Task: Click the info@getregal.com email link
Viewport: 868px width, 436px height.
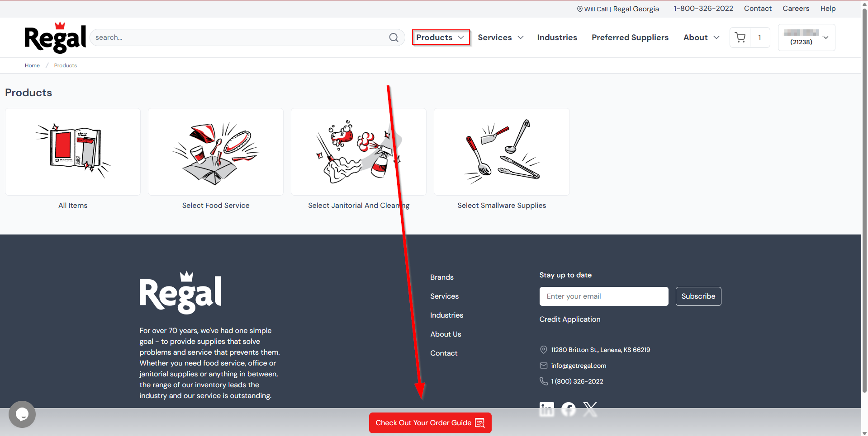Action: click(579, 366)
